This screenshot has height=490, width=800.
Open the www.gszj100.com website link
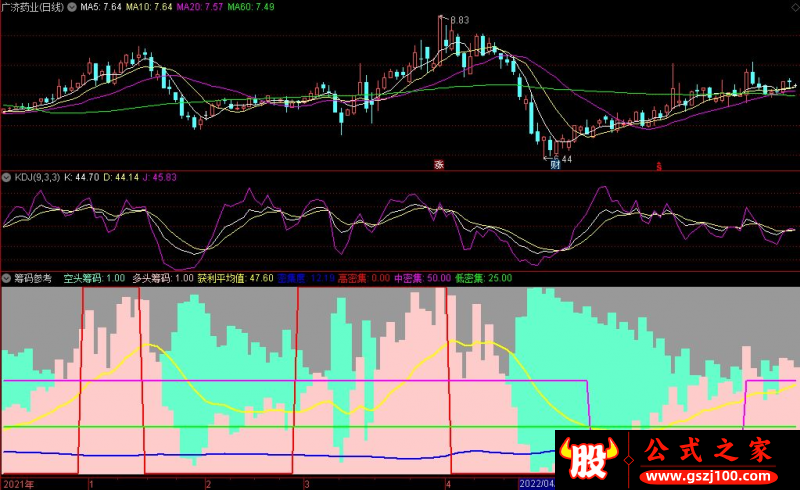coord(708,477)
